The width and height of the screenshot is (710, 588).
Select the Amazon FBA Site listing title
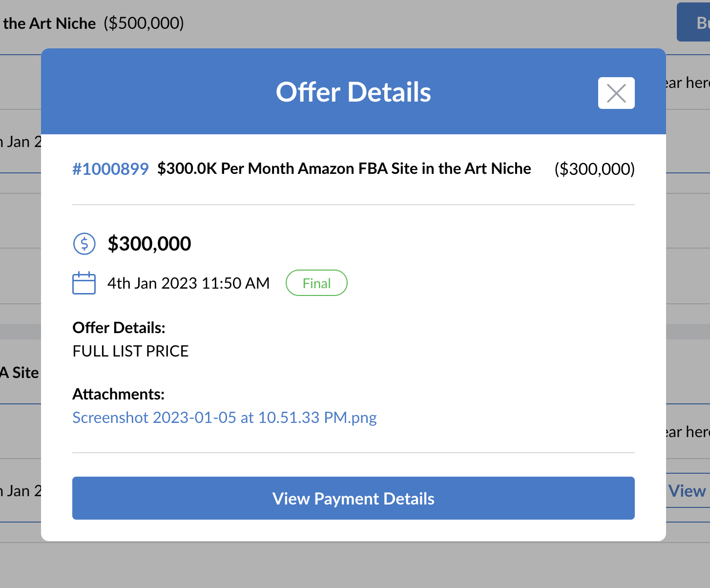pyautogui.click(x=344, y=169)
